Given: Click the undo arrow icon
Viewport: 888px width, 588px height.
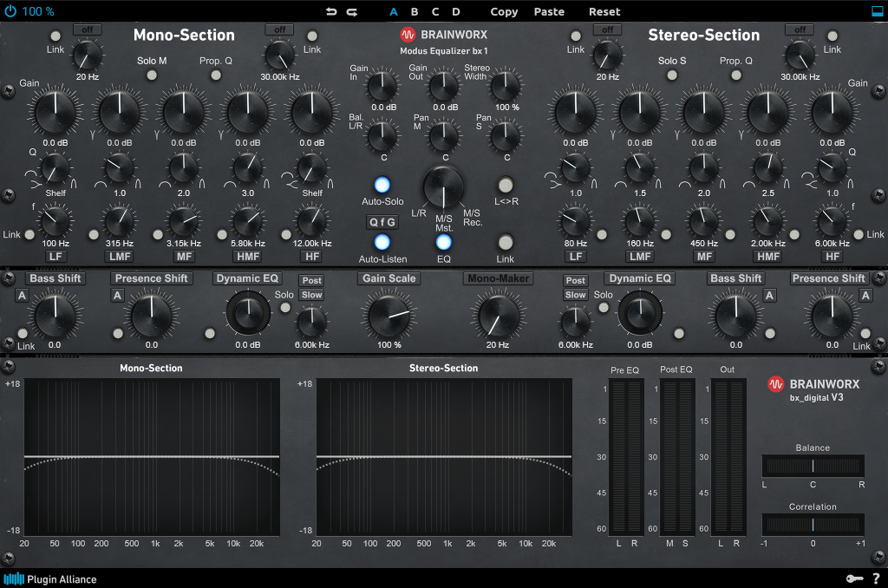Looking at the screenshot, I should point(332,11).
